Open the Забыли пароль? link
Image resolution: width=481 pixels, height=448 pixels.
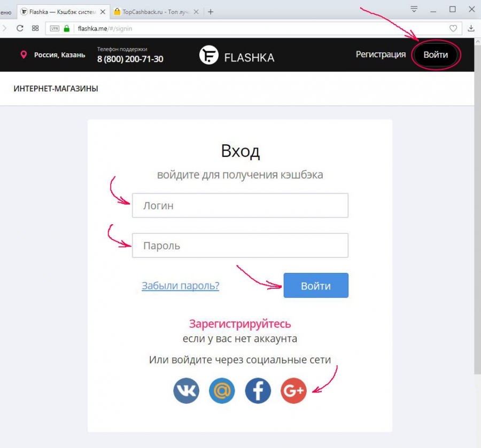pos(181,286)
